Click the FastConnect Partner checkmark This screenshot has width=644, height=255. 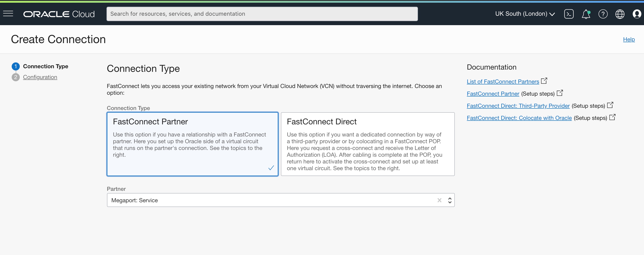click(271, 168)
